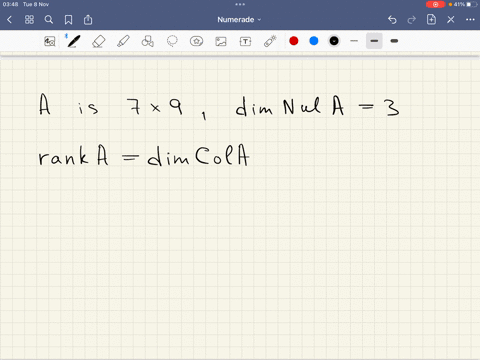Insert an image with the photo tool
The image size is (480, 360).
tap(221, 41)
